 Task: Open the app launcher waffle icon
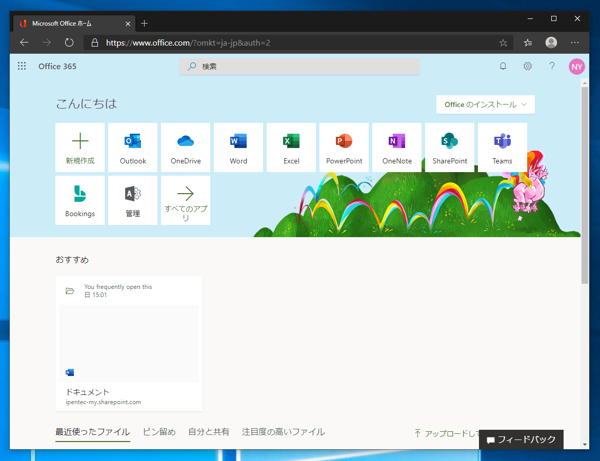tap(22, 66)
